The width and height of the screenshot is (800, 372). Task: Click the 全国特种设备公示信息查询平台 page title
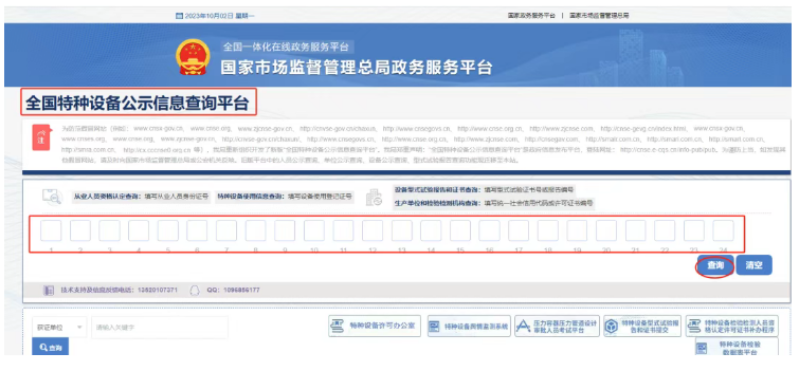[x=137, y=104]
